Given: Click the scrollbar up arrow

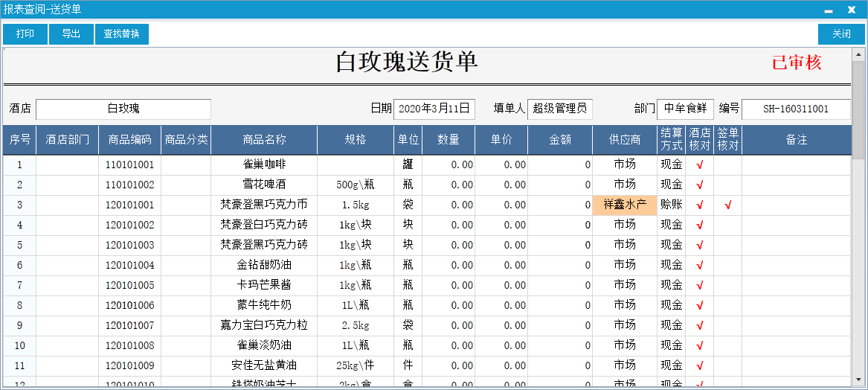Looking at the screenshot, I should coord(858,54).
